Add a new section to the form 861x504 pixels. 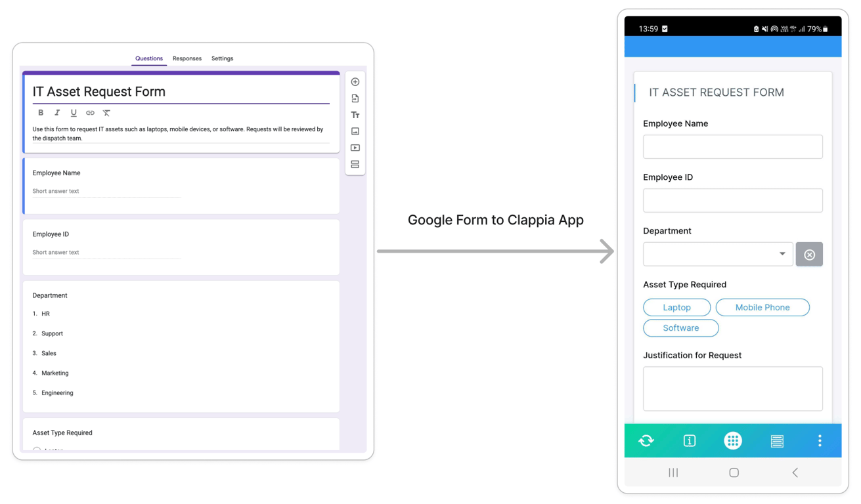coord(355,164)
